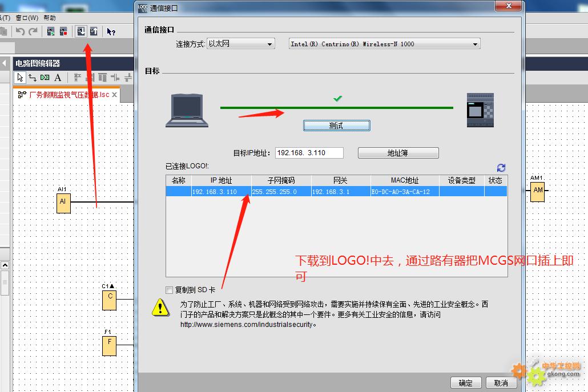Click the Redo arrow in toolbar
Viewport: 588px width, 392px height.
pyautogui.click(x=33, y=31)
